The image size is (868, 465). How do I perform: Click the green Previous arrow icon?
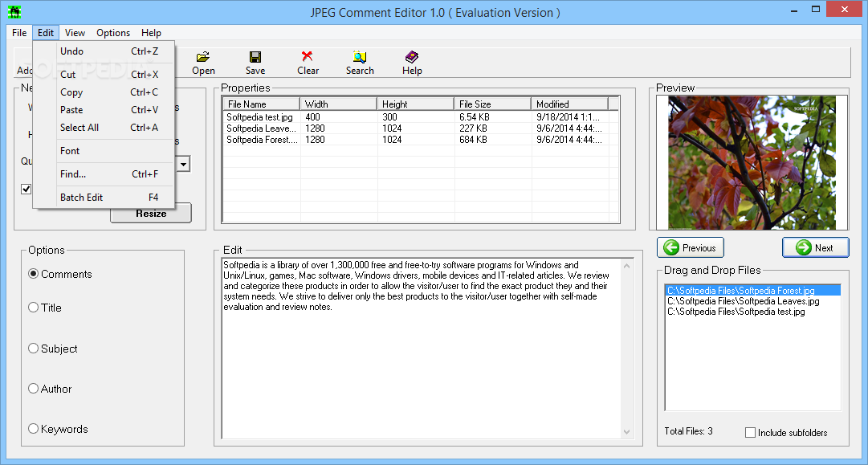coord(671,247)
